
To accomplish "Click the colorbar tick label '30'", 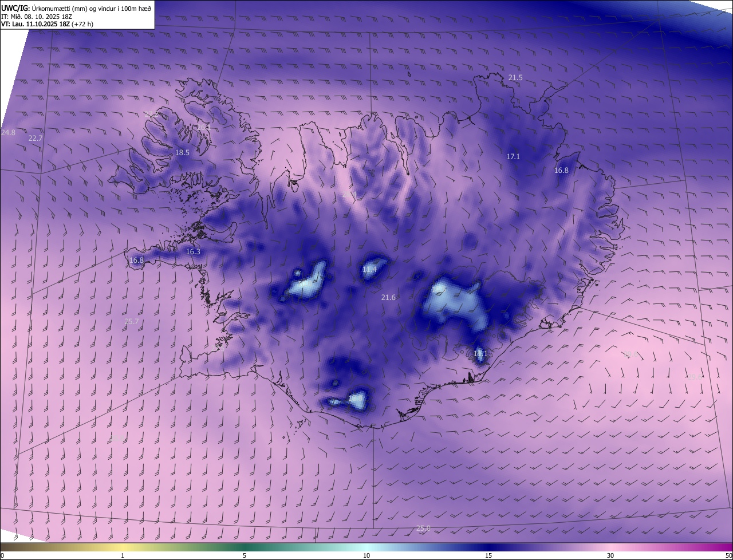I will tap(610, 555).
